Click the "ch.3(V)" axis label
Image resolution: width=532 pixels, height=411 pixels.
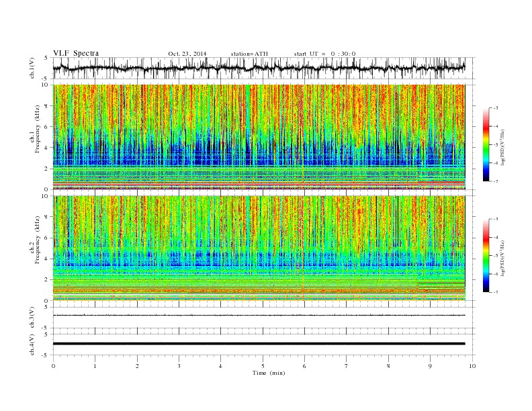click(32, 318)
